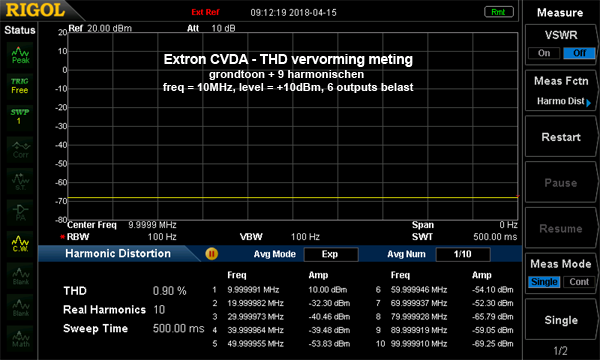Set Meas Mode to Single
Screen dimensions: 600x360
click(x=544, y=282)
